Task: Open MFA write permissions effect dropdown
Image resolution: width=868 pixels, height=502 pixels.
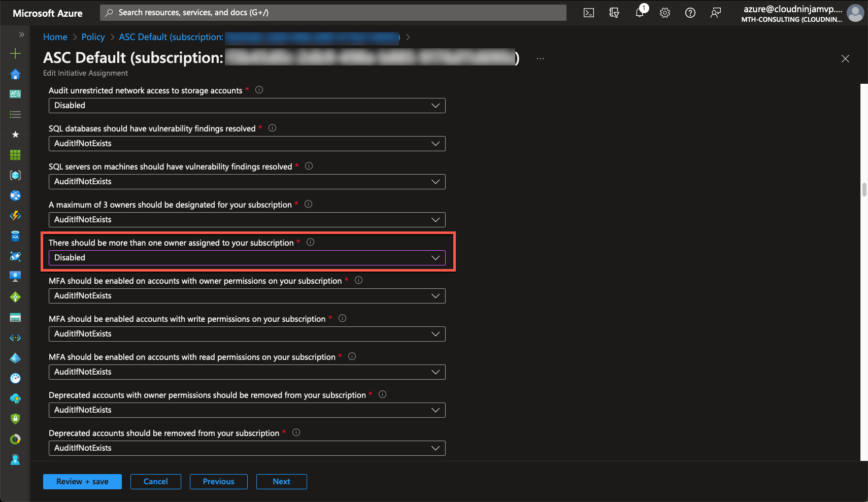Action: tap(247, 334)
